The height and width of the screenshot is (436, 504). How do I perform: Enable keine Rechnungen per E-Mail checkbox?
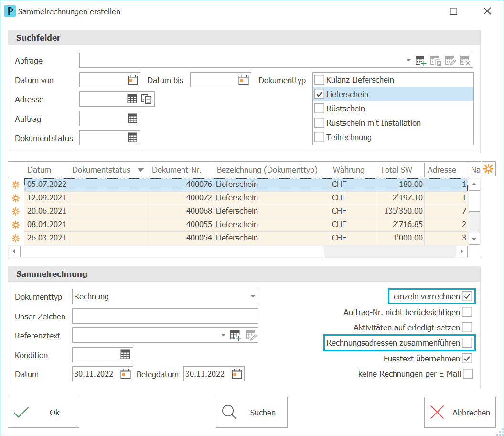tap(468, 373)
